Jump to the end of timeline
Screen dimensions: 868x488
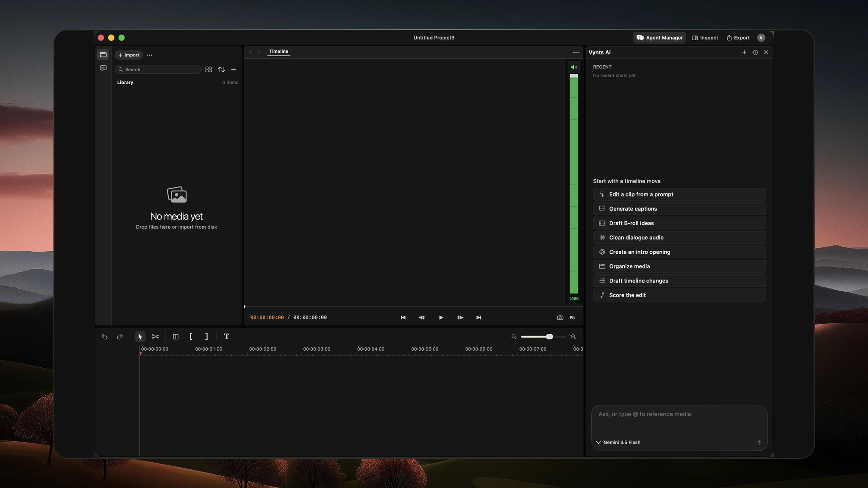(479, 318)
